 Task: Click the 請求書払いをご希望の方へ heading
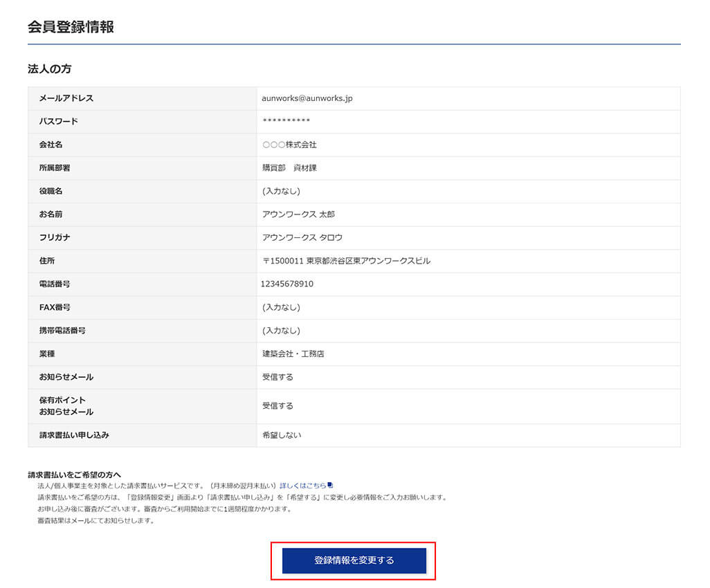coord(74,475)
